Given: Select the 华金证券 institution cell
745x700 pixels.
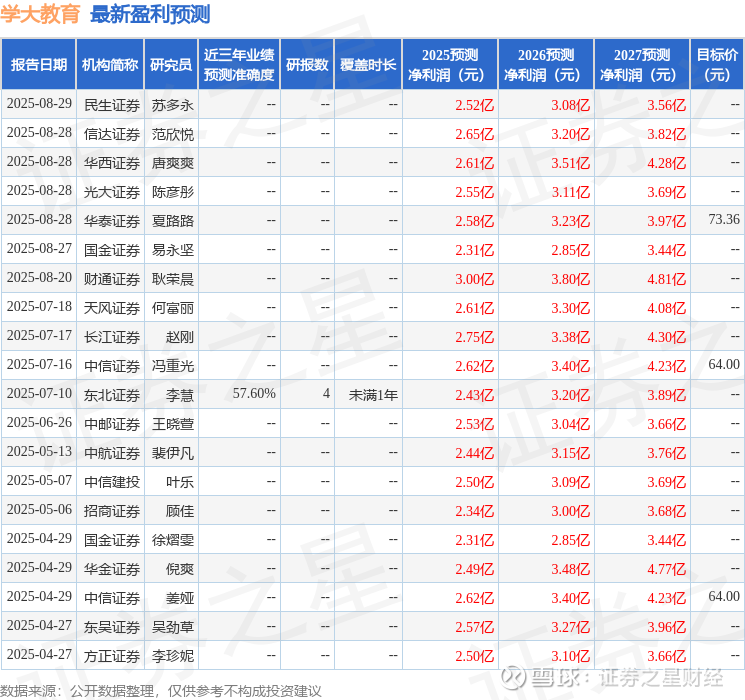Looking at the screenshot, I should pos(112,569).
